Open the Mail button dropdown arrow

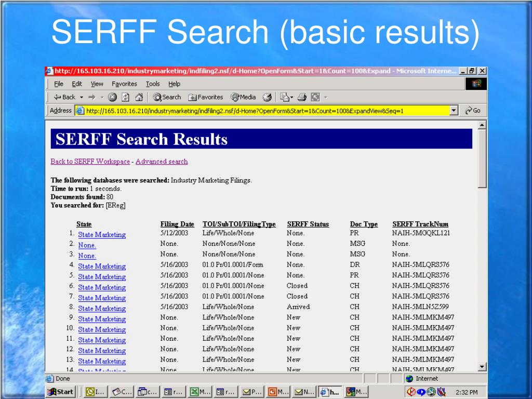coord(292,97)
